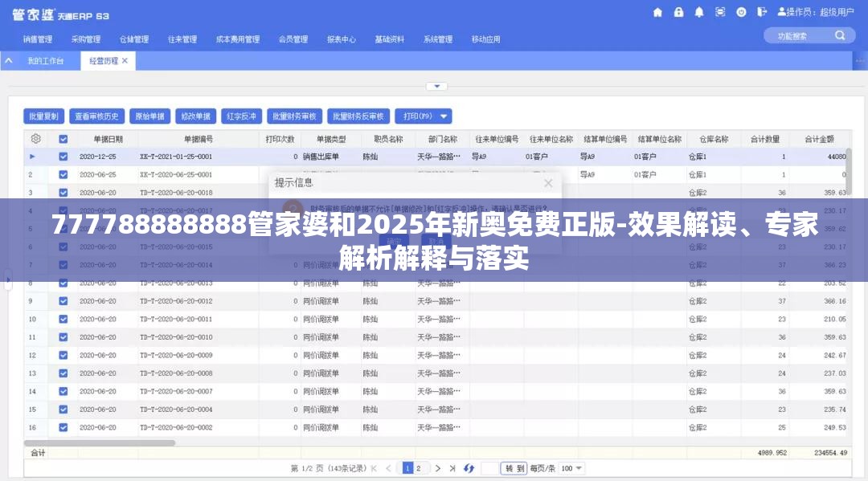Collapse the tab bar with the caret
The width and height of the screenshot is (868, 481).
pos(9,61)
